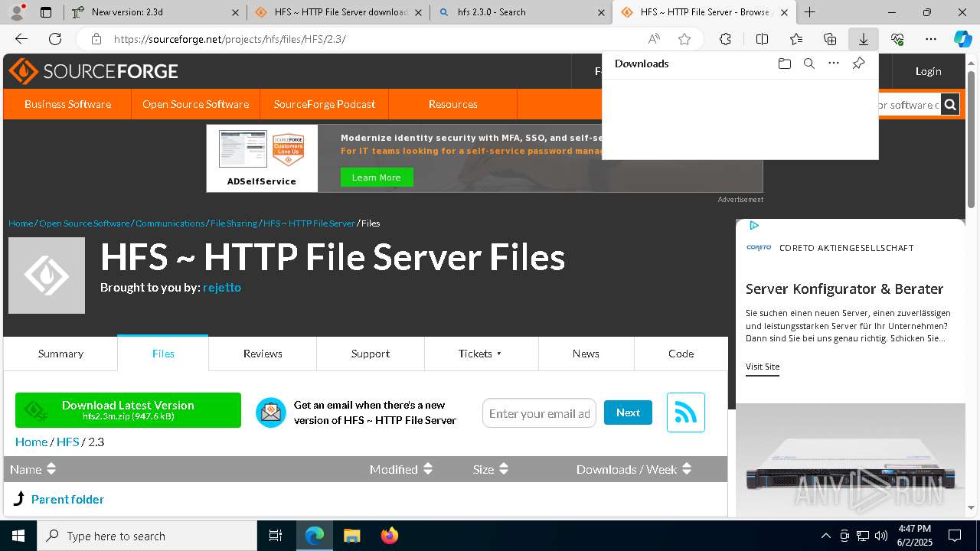The width and height of the screenshot is (980, 551).
Task: Select the Files tab
Action: [x=163, y=354]
